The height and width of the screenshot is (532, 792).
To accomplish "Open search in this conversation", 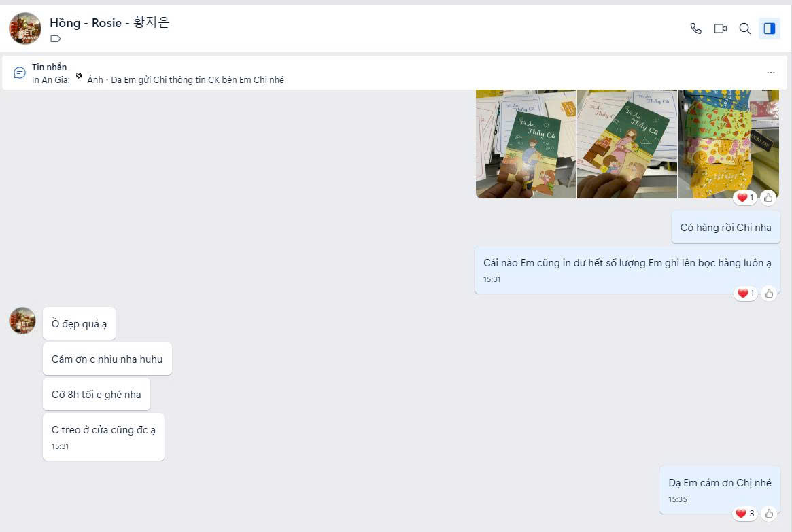I will [744, 29].
